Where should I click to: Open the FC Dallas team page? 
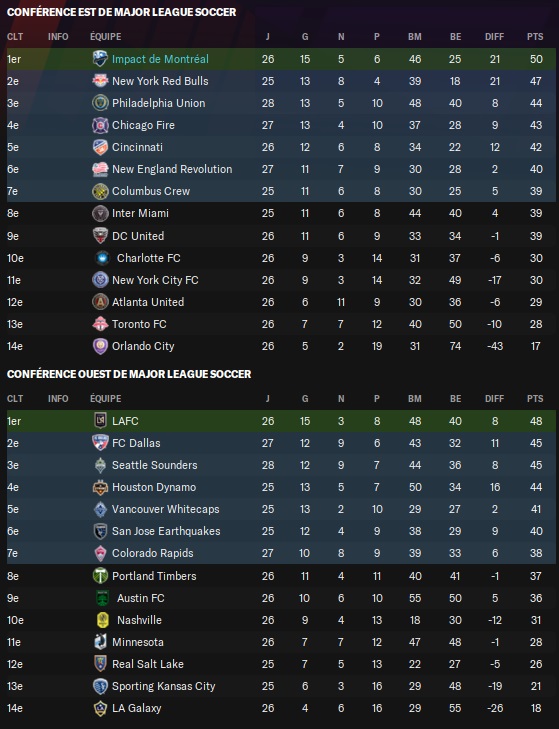click(x=136, y=443)
